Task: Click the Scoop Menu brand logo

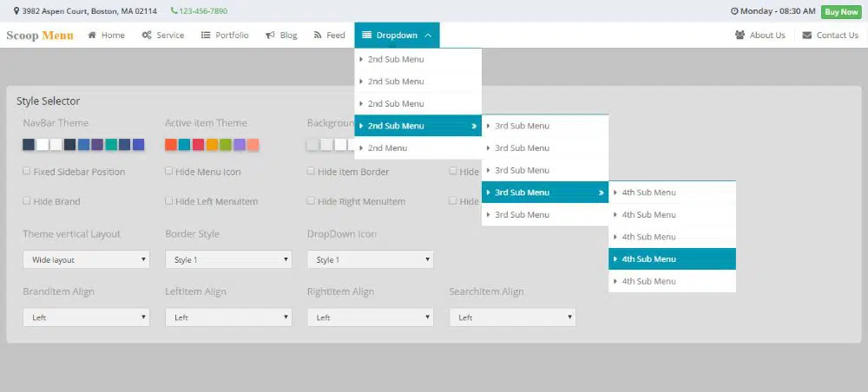Action: click(x=40, y=36)
